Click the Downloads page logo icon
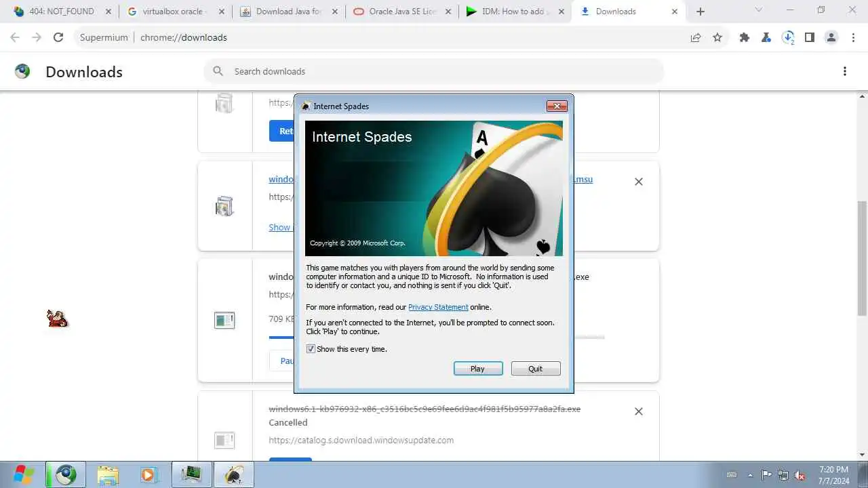The image size is (868, 488). 22,71
